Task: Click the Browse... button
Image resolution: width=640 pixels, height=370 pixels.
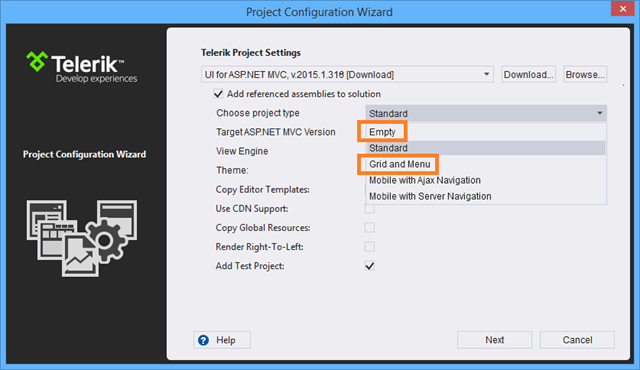Action: coord(585,75)
